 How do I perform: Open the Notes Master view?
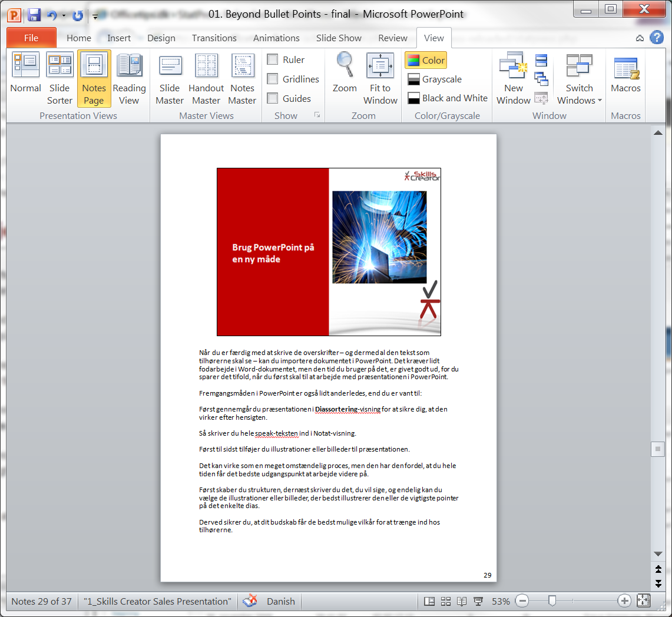pyautogui.click(x=242, y=78)
